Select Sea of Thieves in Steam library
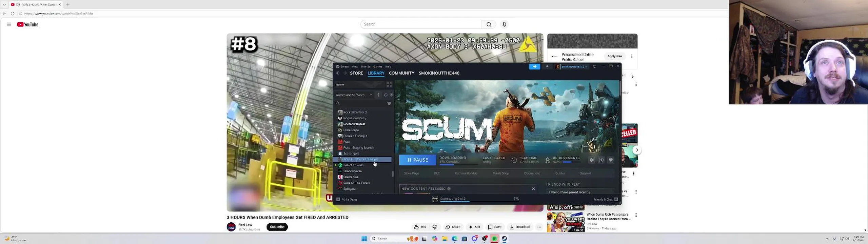The height and width of the screenshot is (244, 868). click(x=353, y=165)
